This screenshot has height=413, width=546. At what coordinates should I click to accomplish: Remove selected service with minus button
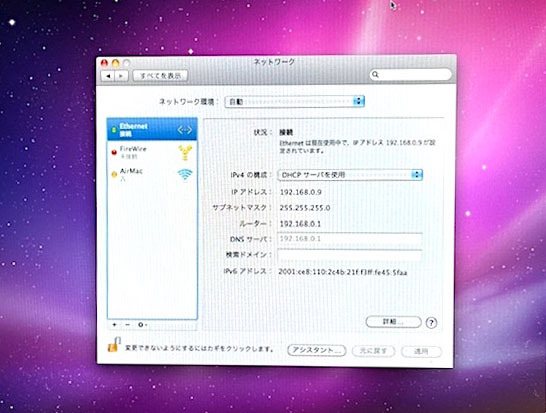tap(127, 325)
